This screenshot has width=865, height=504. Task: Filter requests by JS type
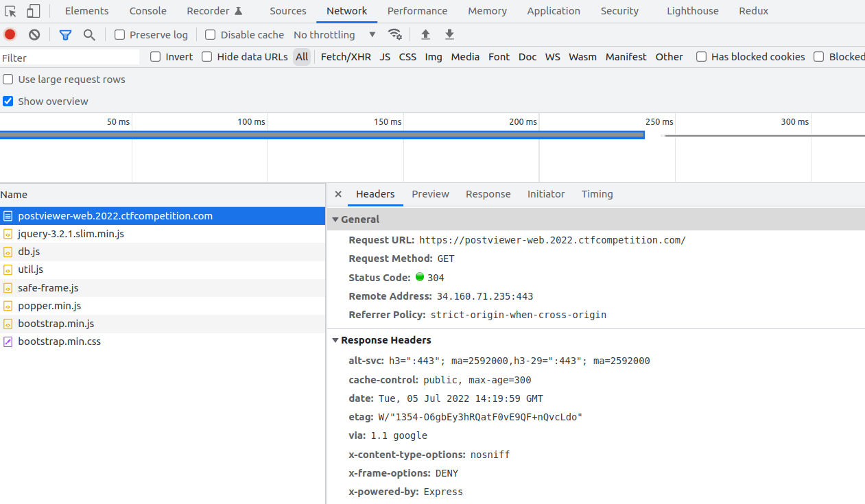tap(385, 57)
